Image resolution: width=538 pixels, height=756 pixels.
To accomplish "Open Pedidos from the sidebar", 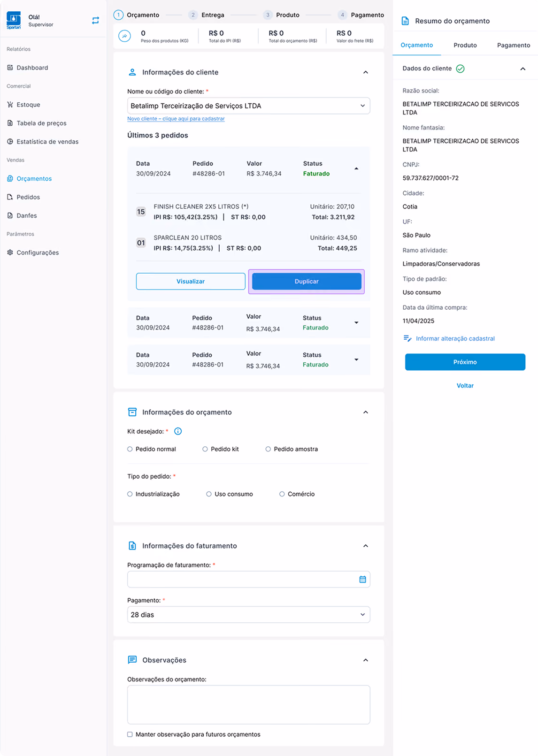I will (28, 197).
